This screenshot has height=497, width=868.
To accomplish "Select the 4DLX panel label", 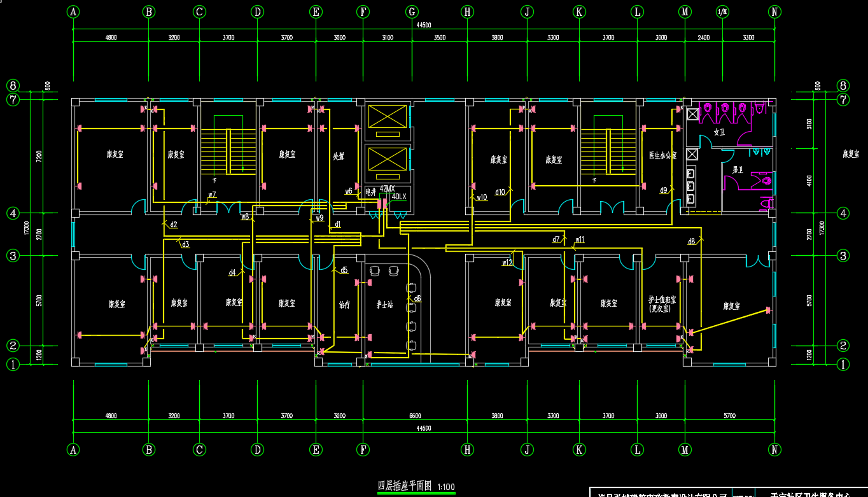I will (398, 197).
